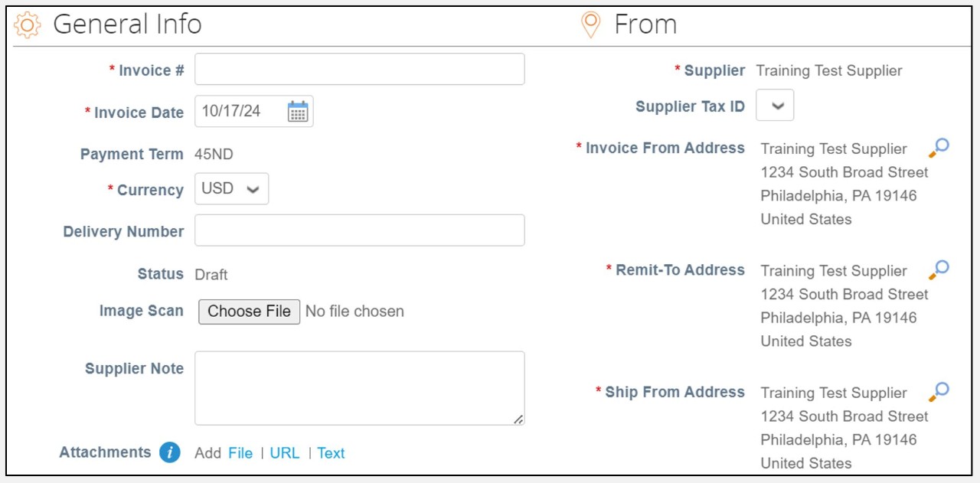
Task: Grab the Supplier Note resize handle
Action: point(518,419)
